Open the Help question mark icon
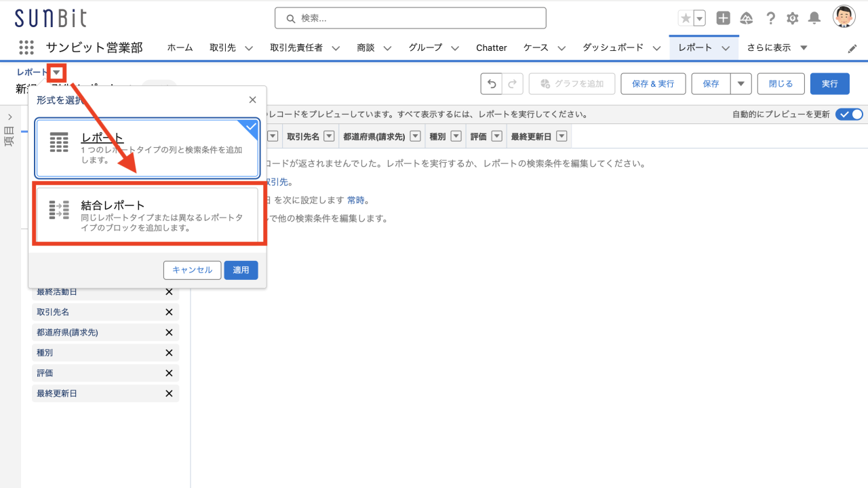The height and width of the screenshot is (488, 868). (x=770, y=18)
